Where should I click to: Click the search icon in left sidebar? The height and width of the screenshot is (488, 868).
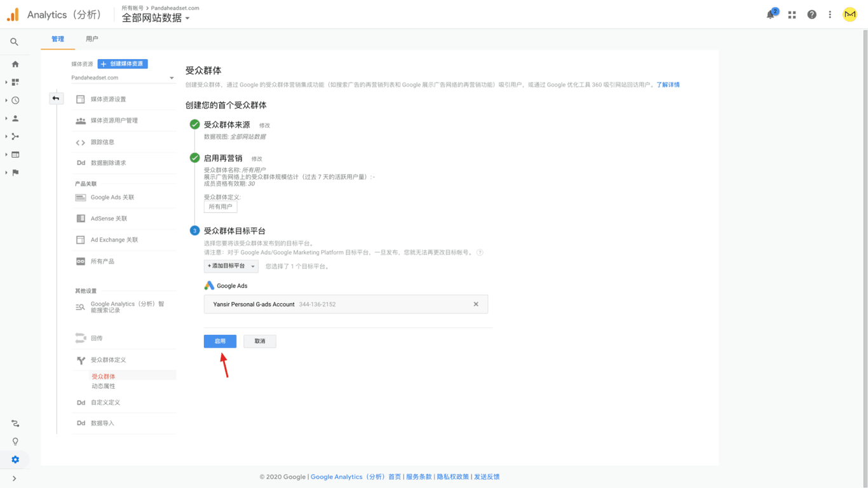pos(14,42)
